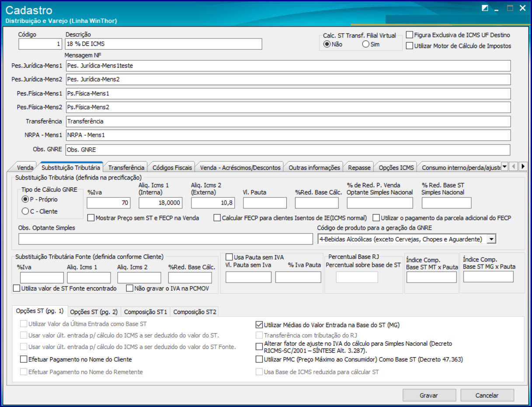Check Utilizar PMC Como Base ST

pyautogui.click(x=359, y=359)
